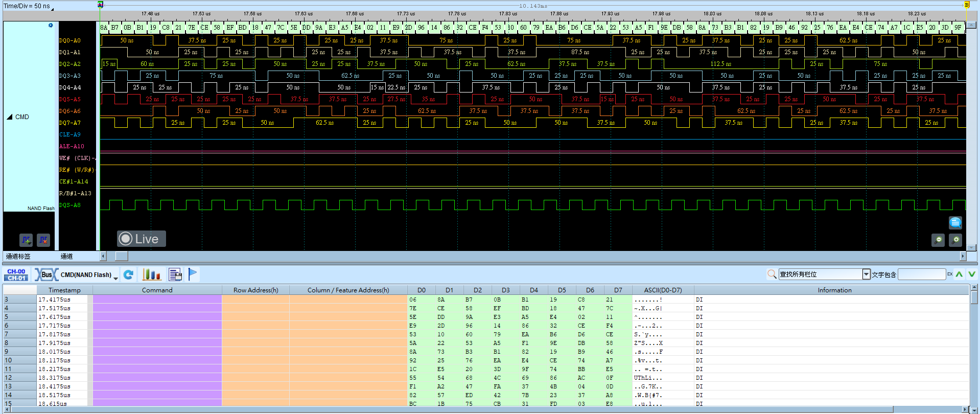Screen dimensions: 980x414
Task: Collapse the CMD bus group triangle
Action: click(9, 117)
